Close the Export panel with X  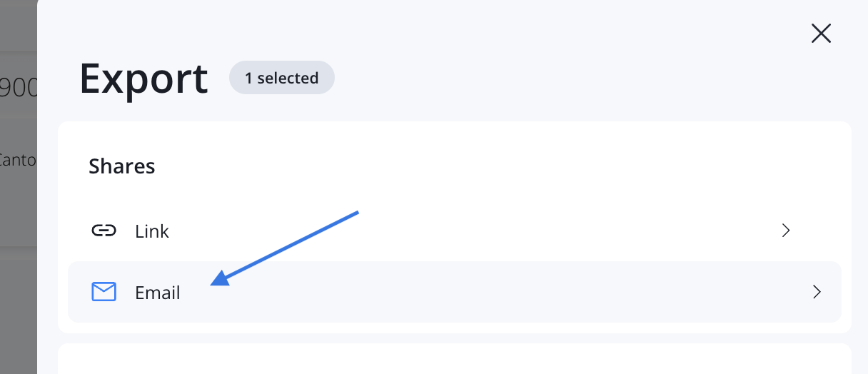pos(821,34)
